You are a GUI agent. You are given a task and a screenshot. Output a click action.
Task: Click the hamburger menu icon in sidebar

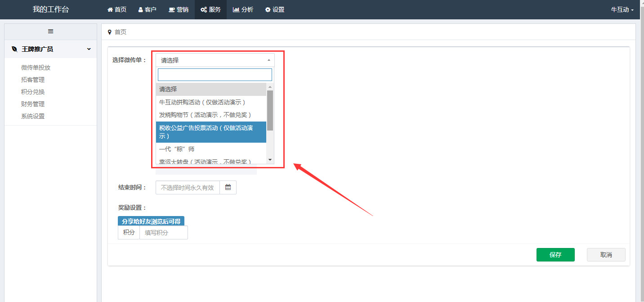tap(50, 31)
